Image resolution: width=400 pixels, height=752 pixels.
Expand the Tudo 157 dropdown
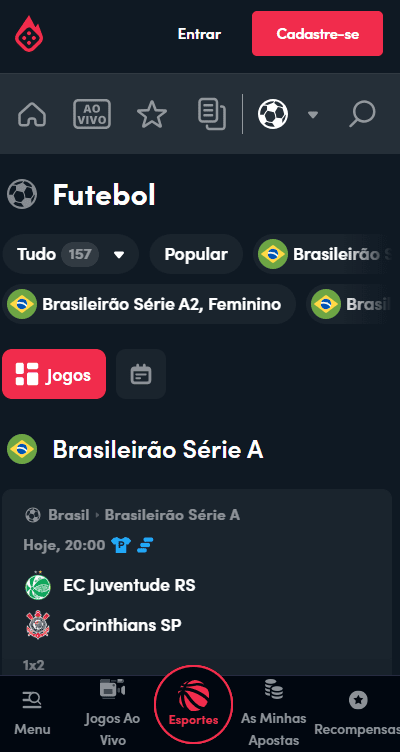(x=71, y=254)
